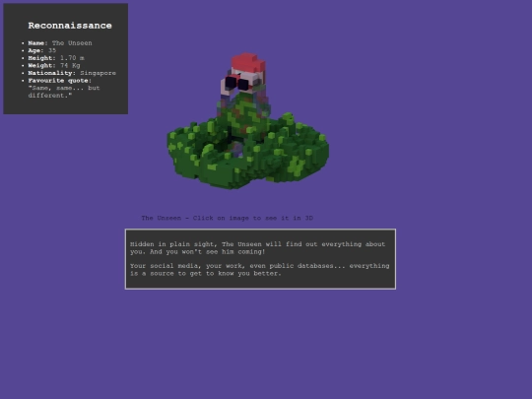Click the 'Nationality: Singapore' entry
This screenshot has height=399, width=532.
pos(72,73)
